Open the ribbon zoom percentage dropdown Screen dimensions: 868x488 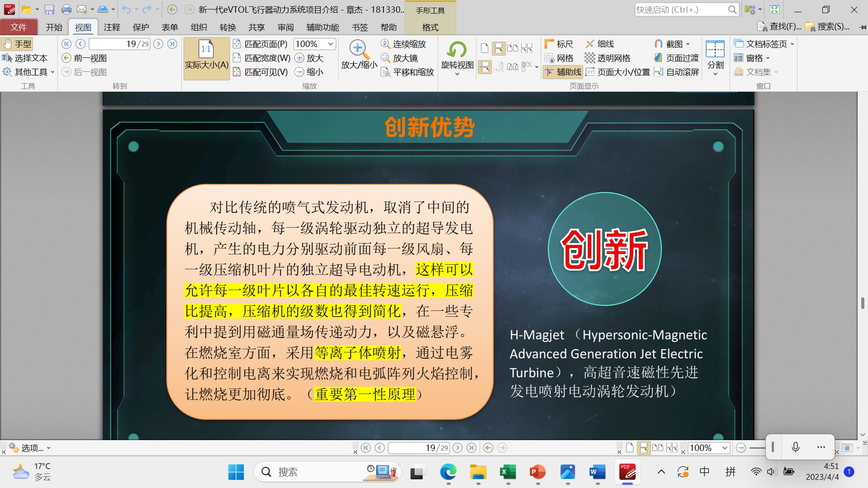(330, 44)
